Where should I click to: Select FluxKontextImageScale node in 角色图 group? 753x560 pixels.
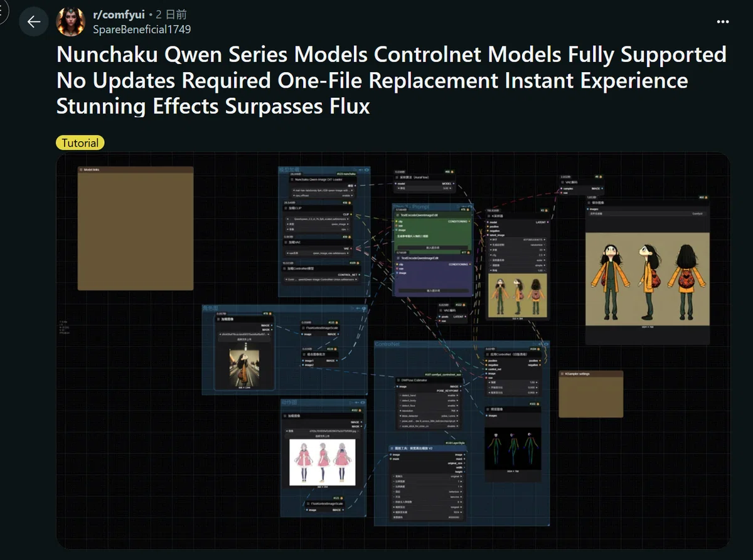(320, 328)
